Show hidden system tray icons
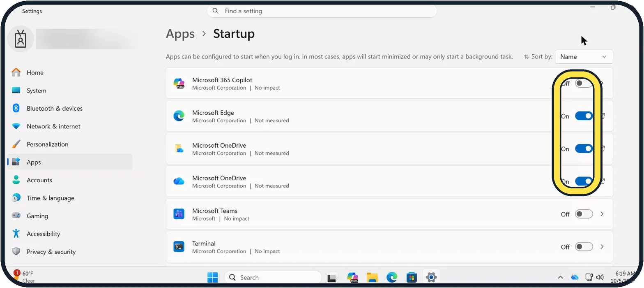Image resolution: width=644 pixels, height=288 pixels. [x=560, y=277]
